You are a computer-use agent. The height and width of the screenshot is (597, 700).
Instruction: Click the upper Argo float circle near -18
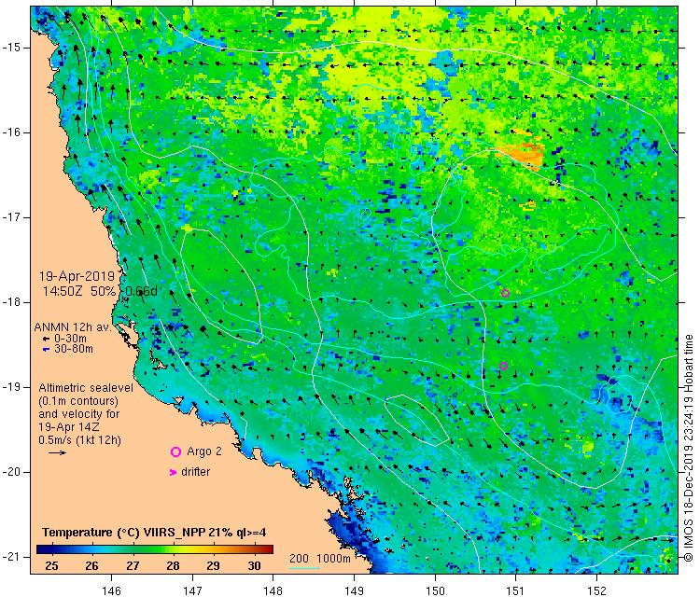click(x=505, y=293)
